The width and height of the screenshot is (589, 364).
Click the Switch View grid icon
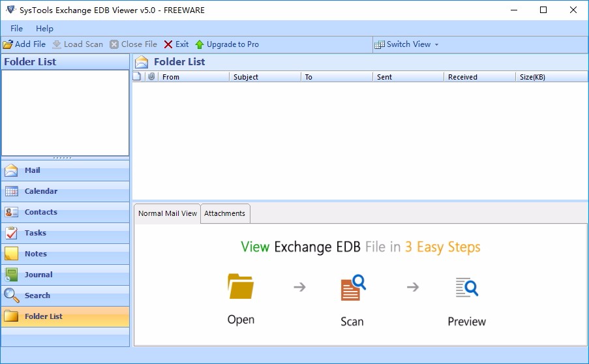pyautogui.click(x=380, y=45)
